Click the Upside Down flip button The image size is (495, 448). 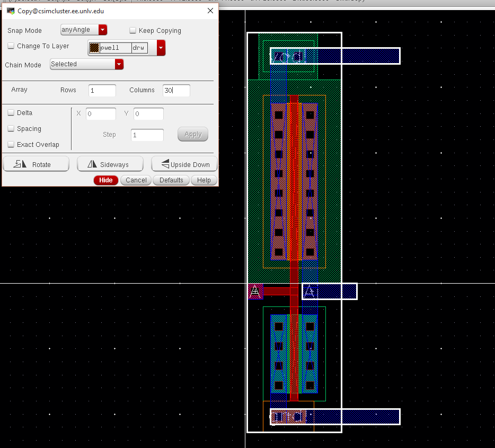click(184, 164)
